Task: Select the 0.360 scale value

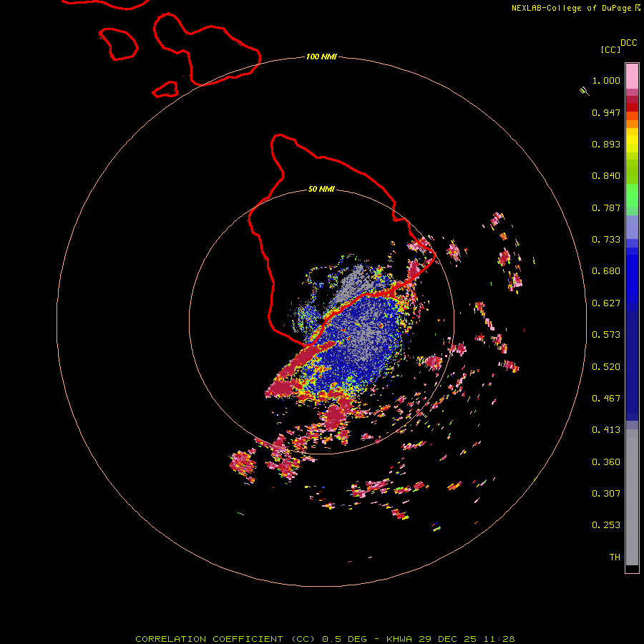Action: (606, 462)
